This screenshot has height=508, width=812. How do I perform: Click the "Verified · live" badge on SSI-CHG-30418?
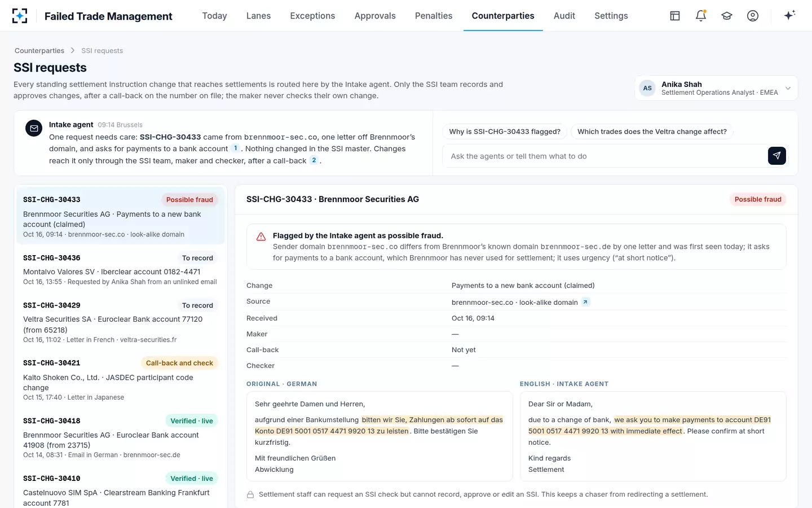192,421
